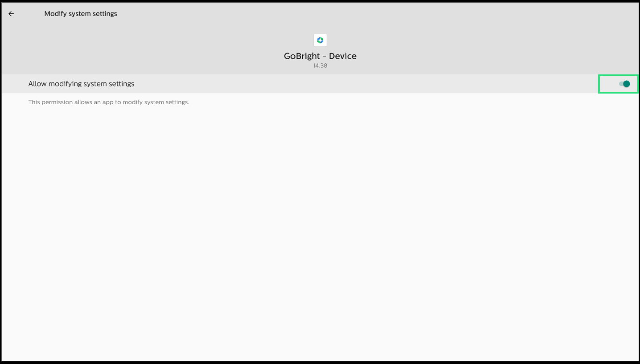
Task: Click the white square app logo tile
Action: coord(320,40)
